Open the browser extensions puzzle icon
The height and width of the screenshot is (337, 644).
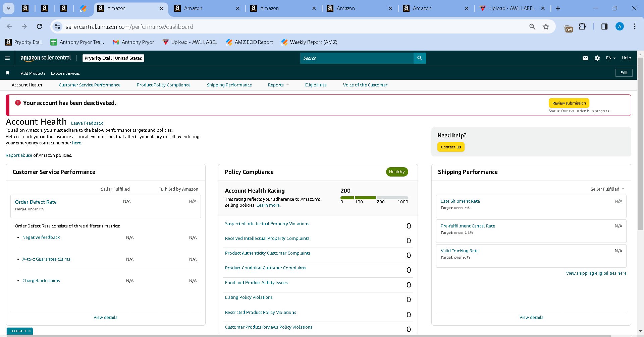pyautogui.click(x=582, y=26)
